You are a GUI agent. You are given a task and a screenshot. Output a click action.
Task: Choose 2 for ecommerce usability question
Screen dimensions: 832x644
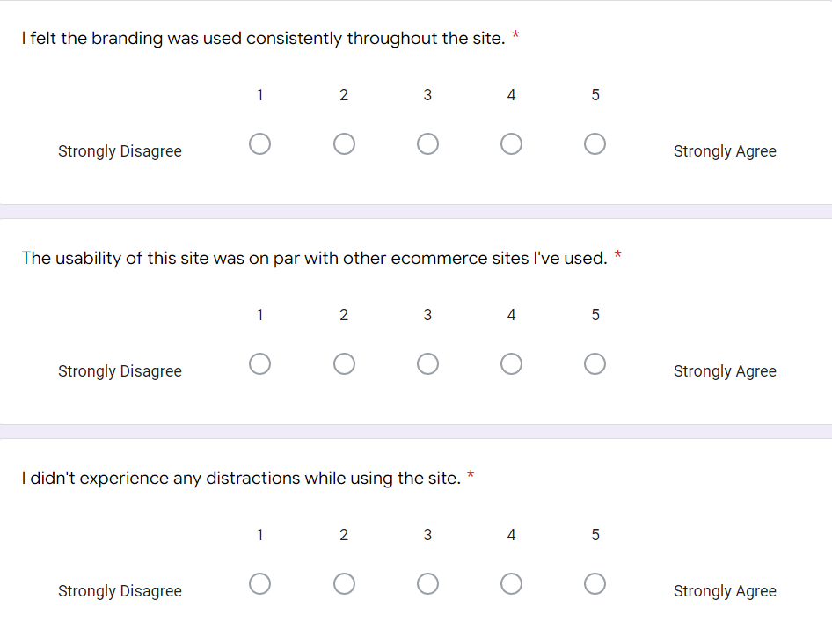point(344,363)
